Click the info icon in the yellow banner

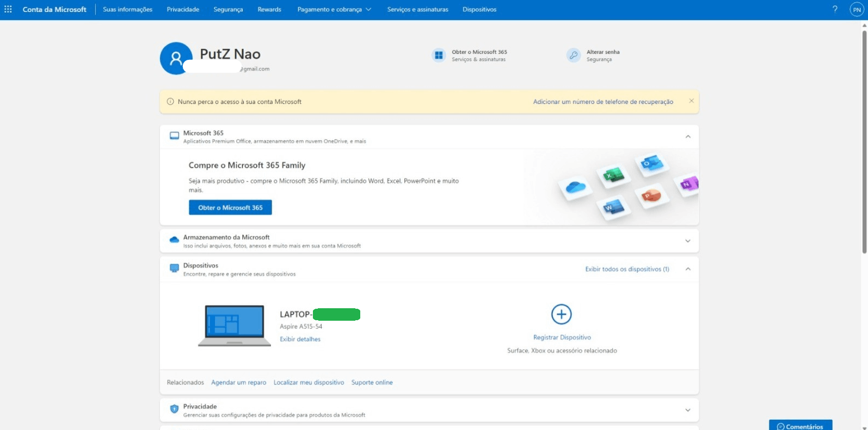(x=170, y=102)
